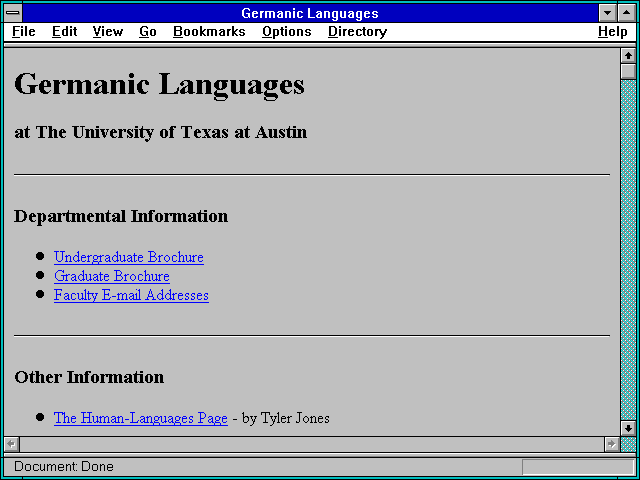Open the Directory menu
Image resolution: width=640 pixels, height=480 pixels.
[358, 31]
